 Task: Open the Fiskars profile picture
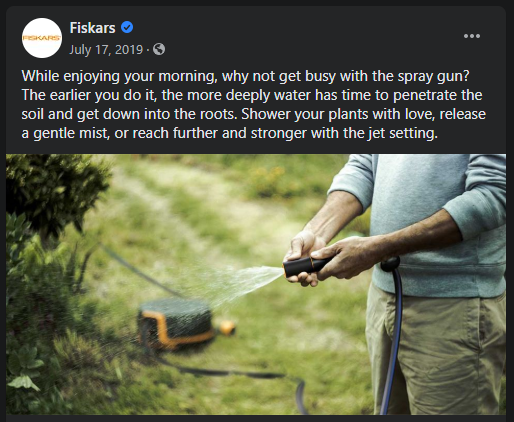(42, 38)
